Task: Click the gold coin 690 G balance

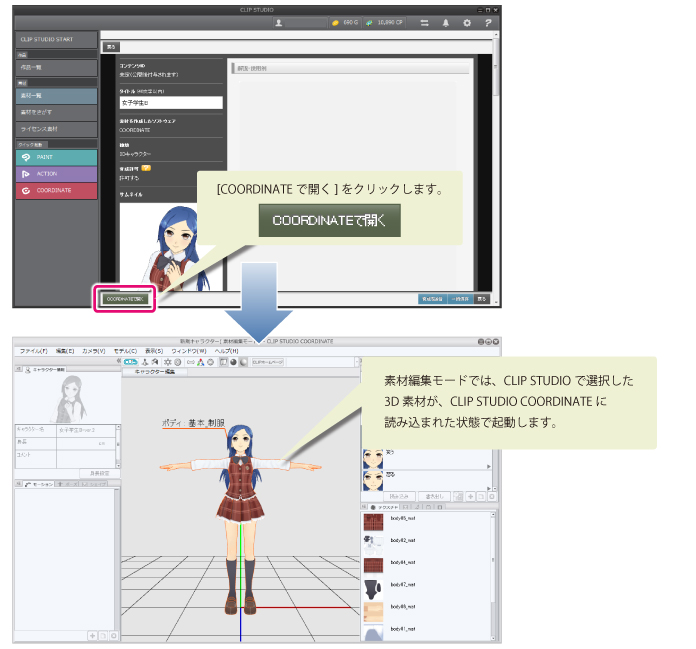Action: pyautogui.click(x=345, y=23)
